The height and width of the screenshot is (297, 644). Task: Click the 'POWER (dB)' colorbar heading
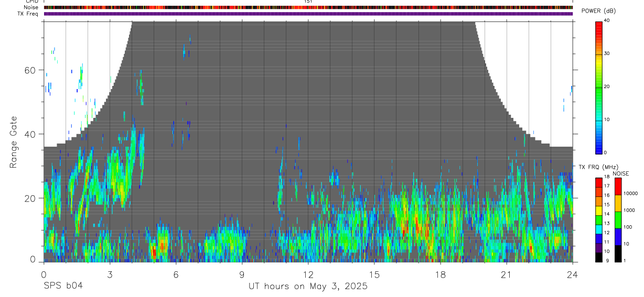coord(599,10)
